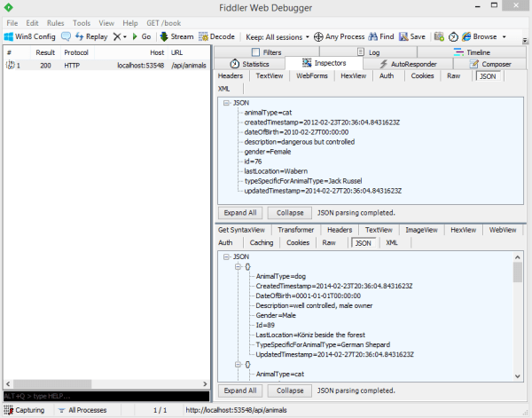The width and height of the screenshot is (532, 418).
Task: Click the Capturing status bar indicator
Action: click(x=24, y=410)
